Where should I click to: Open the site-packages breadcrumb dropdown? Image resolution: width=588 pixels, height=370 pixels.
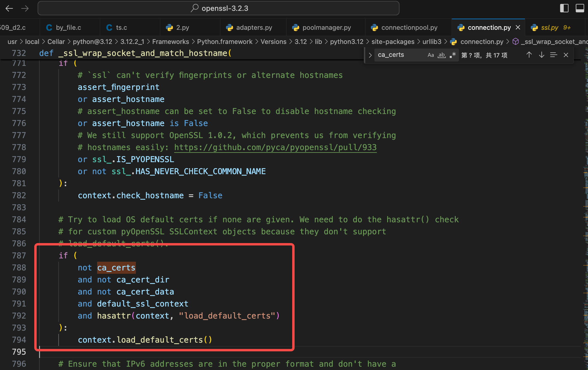(x=393, y=42)
